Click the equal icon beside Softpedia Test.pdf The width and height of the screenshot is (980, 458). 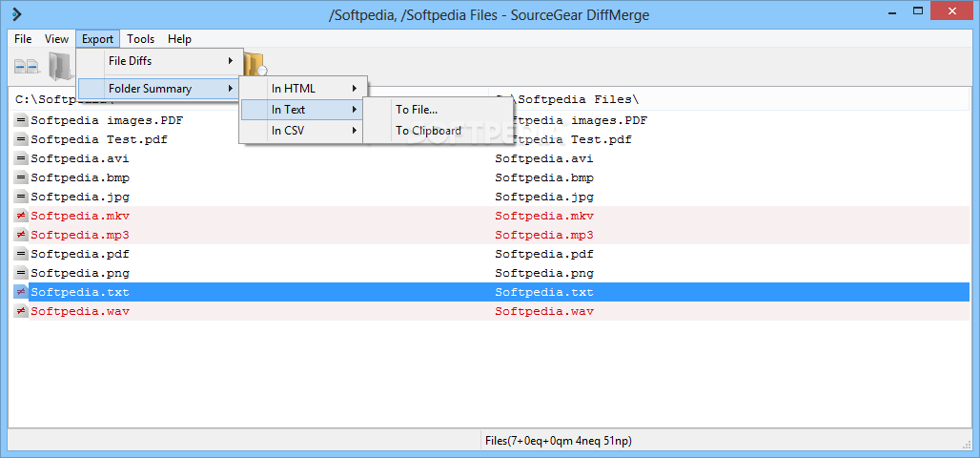coord(21,139)
